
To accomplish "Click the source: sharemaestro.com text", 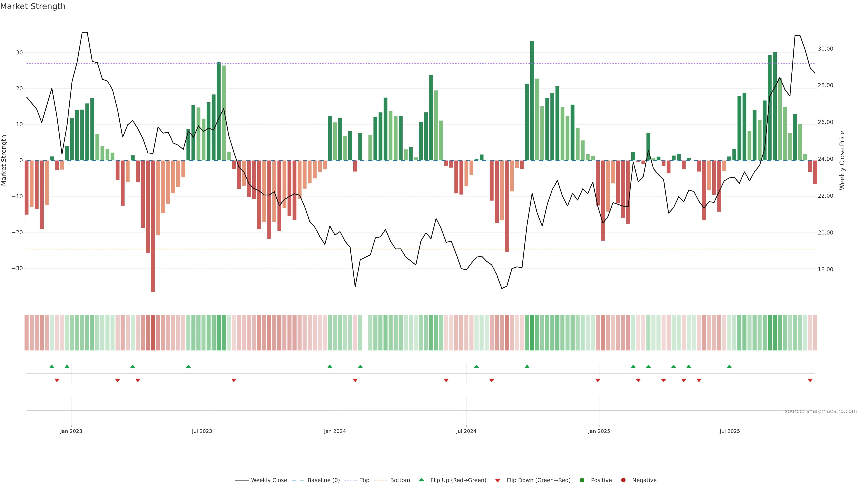I will [x=821, y=411].
